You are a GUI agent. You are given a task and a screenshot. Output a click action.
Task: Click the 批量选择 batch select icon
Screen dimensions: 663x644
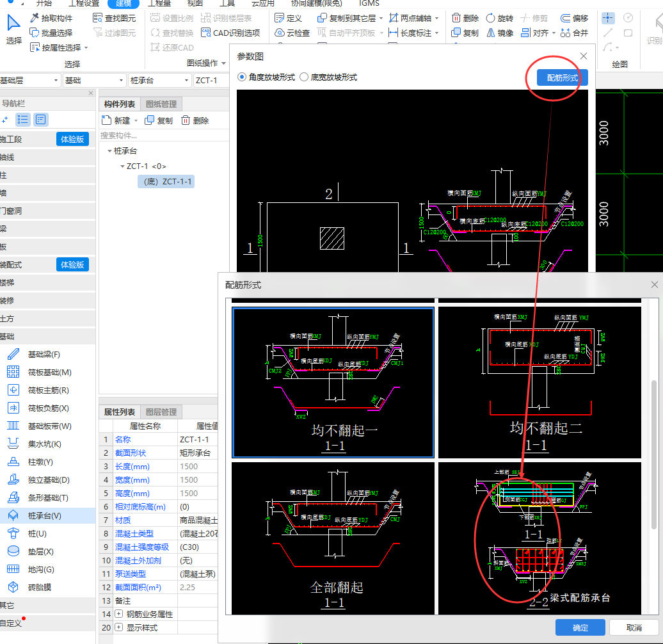pyautogui.click(x=35, y=33)
